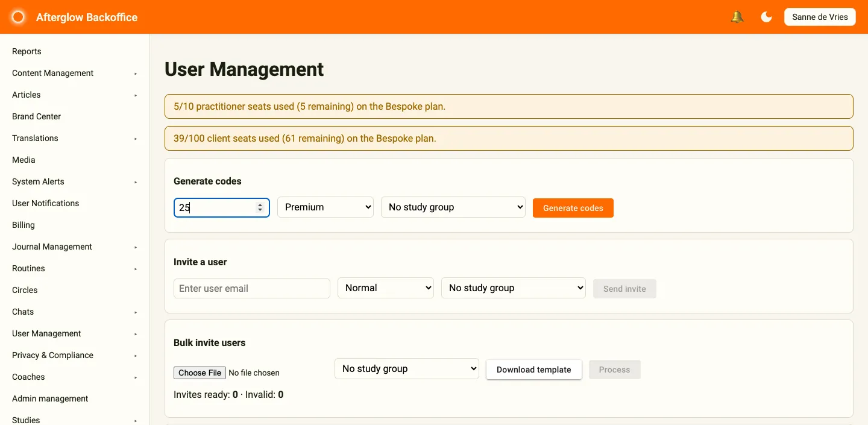Expand the Privacy & Compliance arrow
Image resolution: width=868 pixels, height=425 pixels.
pos(136,356)
